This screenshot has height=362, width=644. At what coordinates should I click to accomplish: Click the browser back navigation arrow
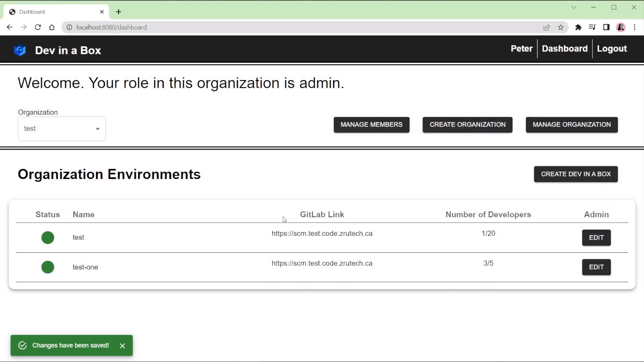9,27
